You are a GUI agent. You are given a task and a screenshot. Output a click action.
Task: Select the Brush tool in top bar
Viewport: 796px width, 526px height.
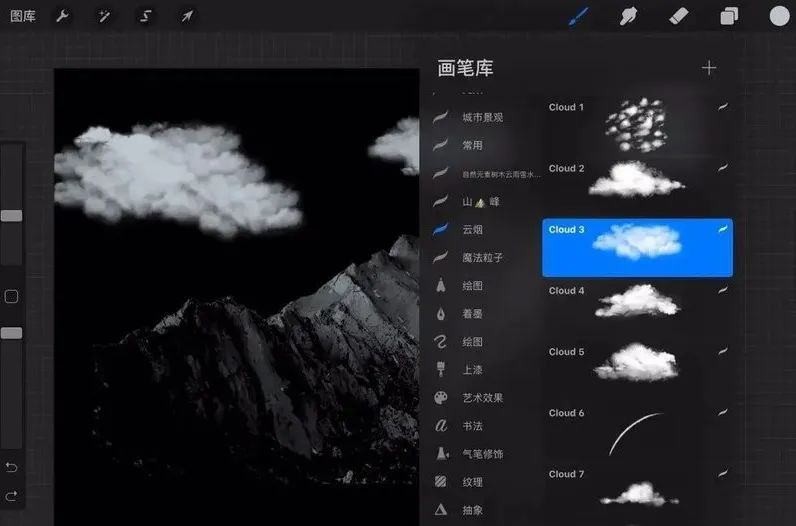click(578, 16)
